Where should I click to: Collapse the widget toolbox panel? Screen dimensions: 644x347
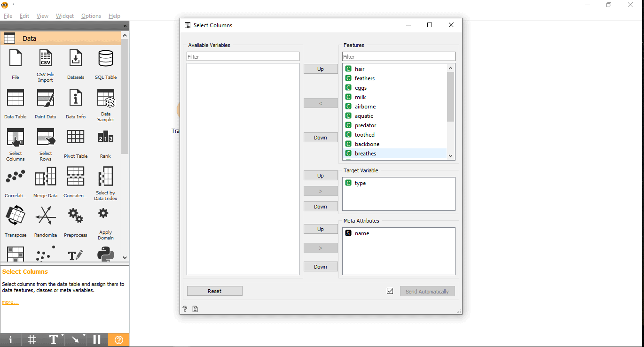(125, 26)
